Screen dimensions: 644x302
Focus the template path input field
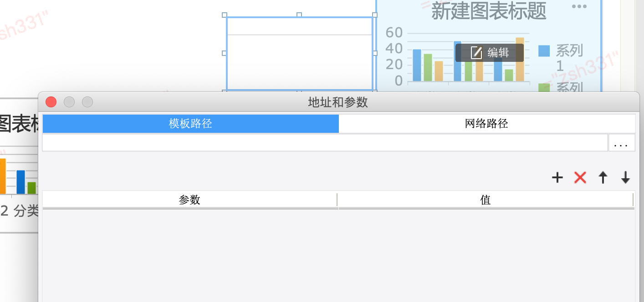(x=325, y=143)
